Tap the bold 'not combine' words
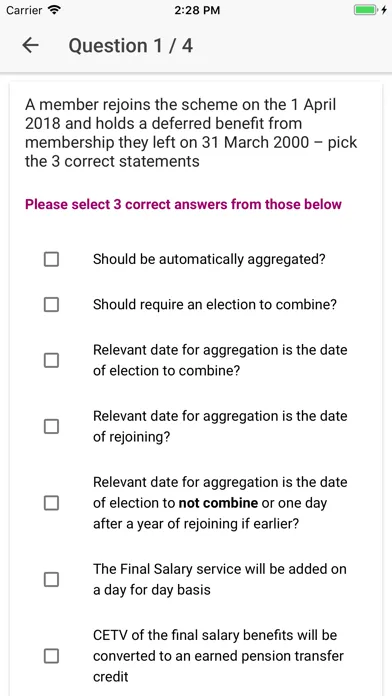 click(x=218, y=502)
